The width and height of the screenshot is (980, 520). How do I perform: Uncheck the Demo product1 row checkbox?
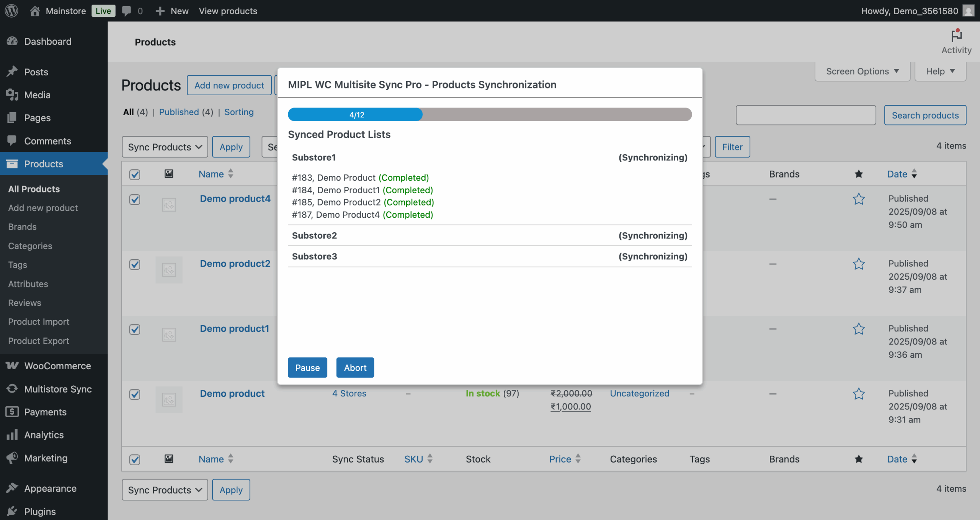point(135,329)
